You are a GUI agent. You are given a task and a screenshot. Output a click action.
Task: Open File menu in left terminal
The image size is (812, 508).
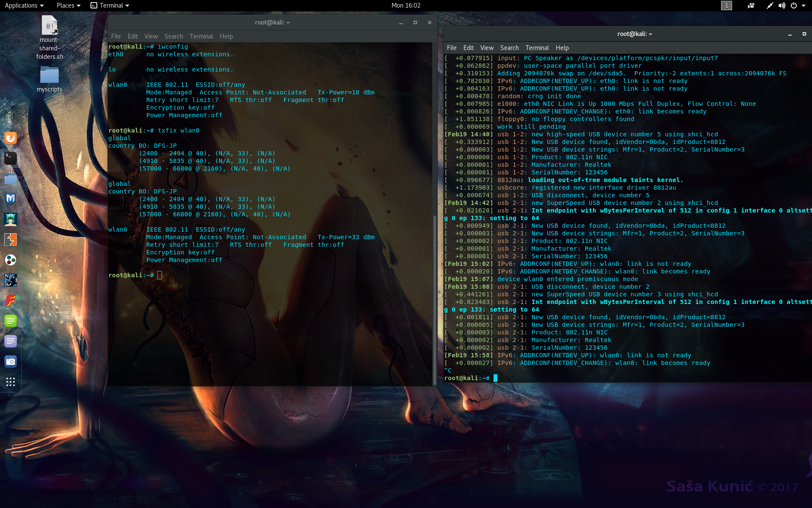pyautogui.click(x=116, y=36)
